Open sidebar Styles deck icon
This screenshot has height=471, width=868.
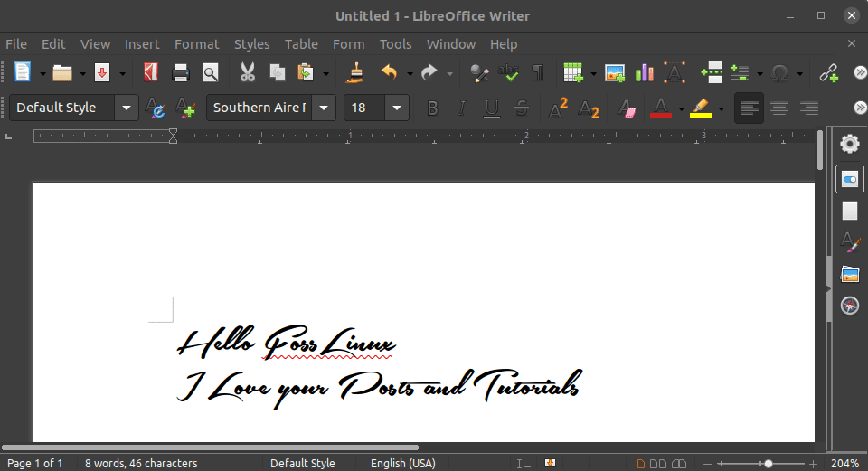pyautogui.click(x=850, y=242)
